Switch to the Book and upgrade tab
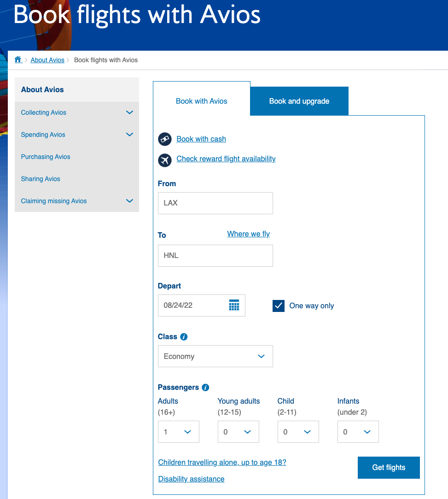The height and width of the screenshot is (499, 448). tap(299, 101)
